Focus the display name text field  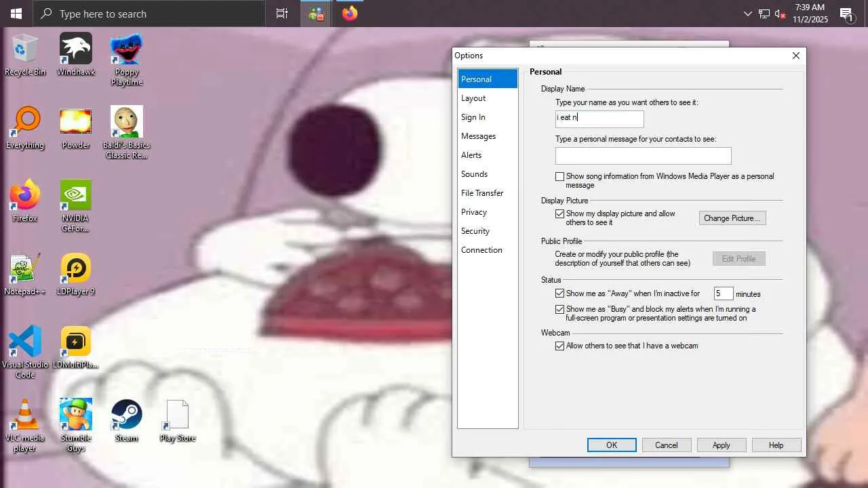[x=599, y=119]
